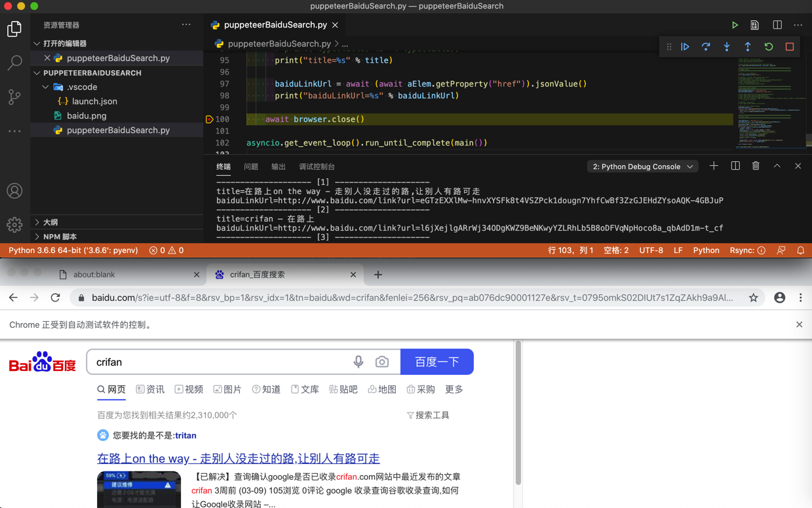812x508 pixels.
Task: Open the 图片 results tab on Baidu
Action: pos(227,389)
